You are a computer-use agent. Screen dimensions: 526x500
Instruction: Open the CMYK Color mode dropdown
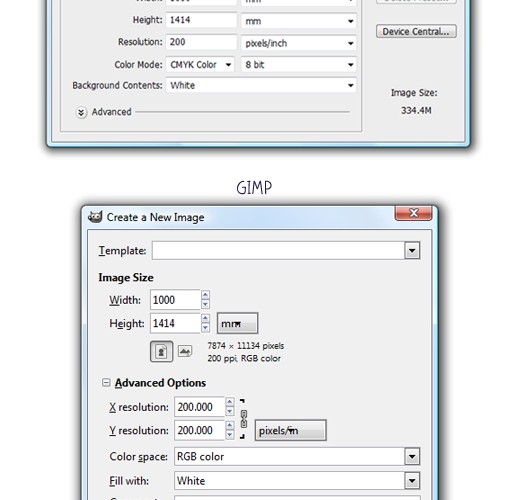point(200,64)
